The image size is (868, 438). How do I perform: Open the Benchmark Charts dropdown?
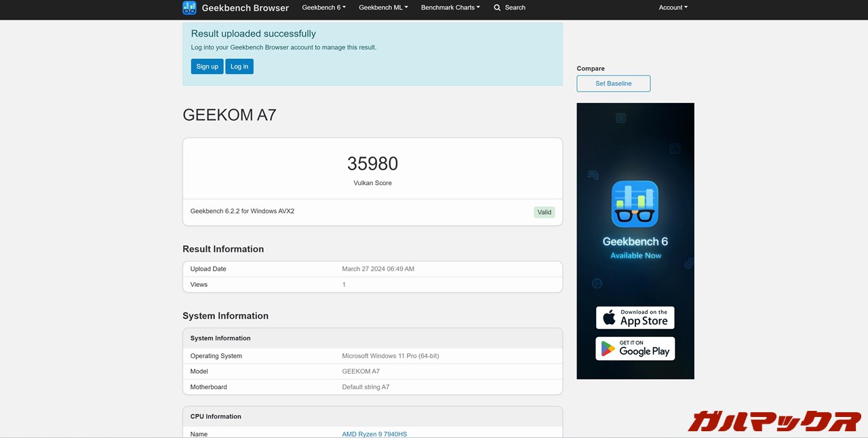click(x=450, y=7)
